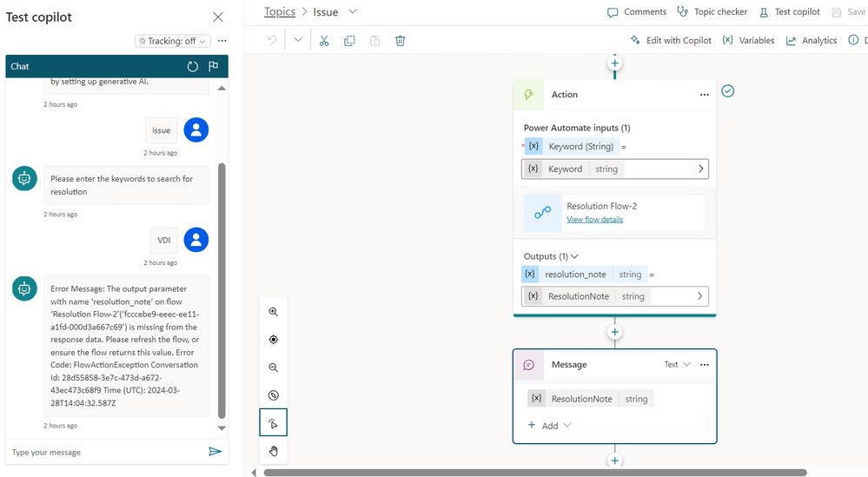Click the info circle icon in toolbar
Viewport: 868px width, 477px height.
853,40
